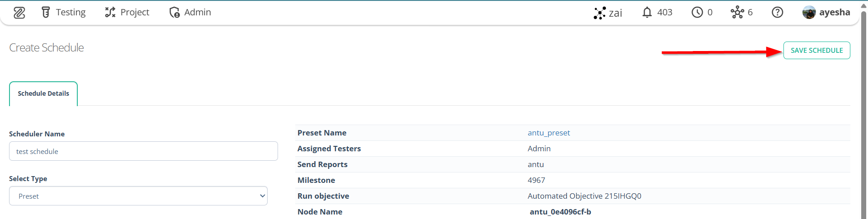Select the Schedule Details tab
This screenshot has height=219, width=868.
click(x=43, y=93)
